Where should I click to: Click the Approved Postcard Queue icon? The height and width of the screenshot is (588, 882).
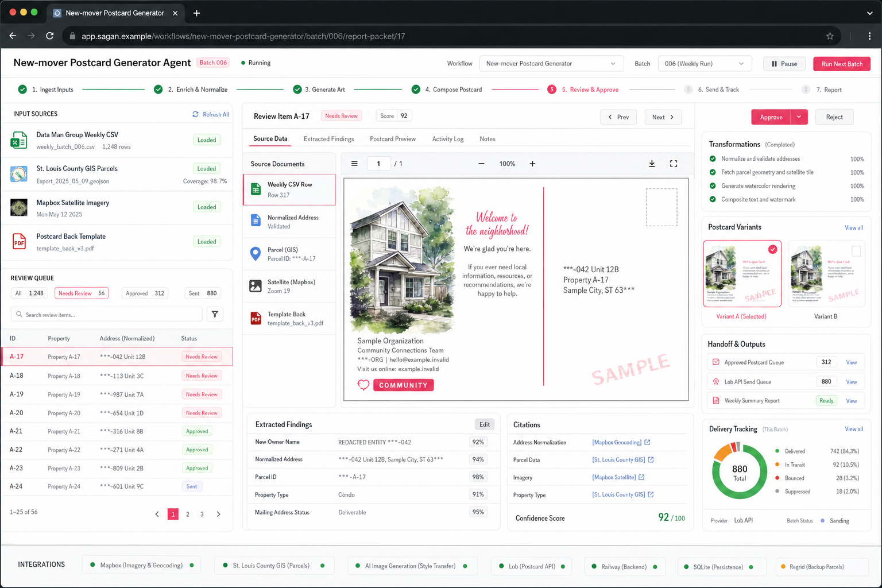pyautogui.click(x=716, y=362)
